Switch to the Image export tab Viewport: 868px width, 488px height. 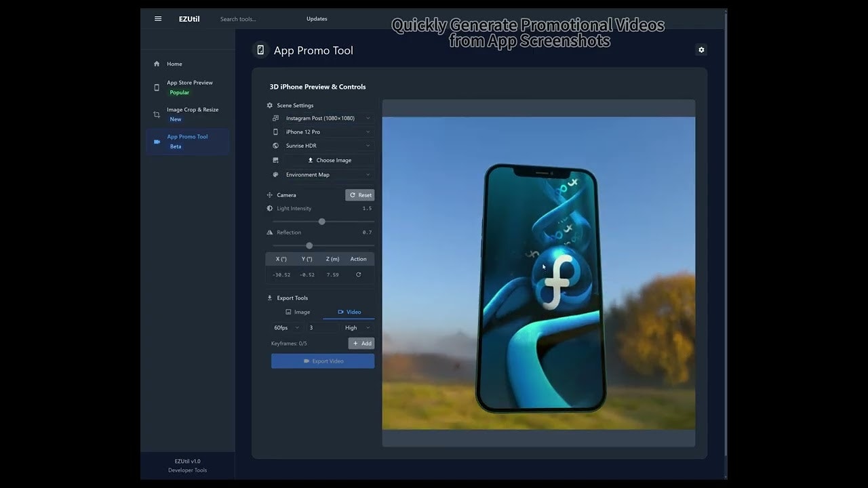(297, 312)
